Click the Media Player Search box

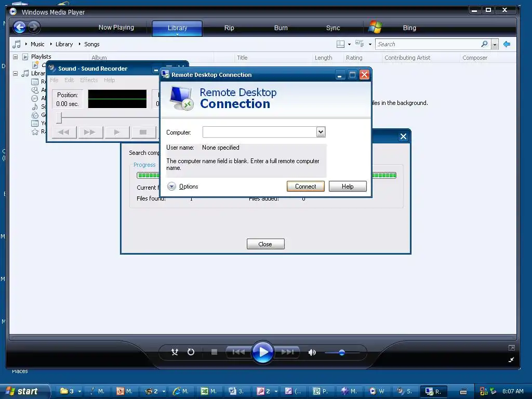point(429,44)
